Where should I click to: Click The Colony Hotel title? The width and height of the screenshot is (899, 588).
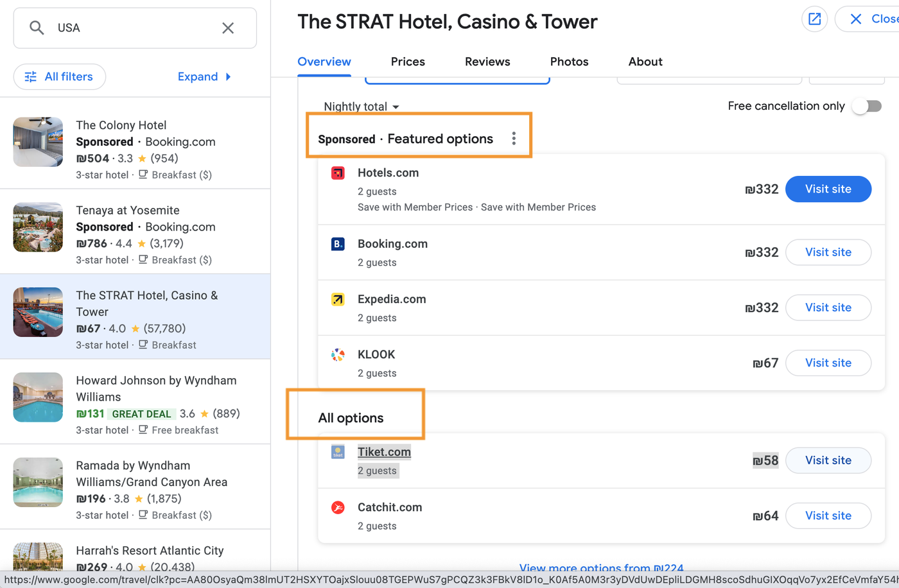121,125
